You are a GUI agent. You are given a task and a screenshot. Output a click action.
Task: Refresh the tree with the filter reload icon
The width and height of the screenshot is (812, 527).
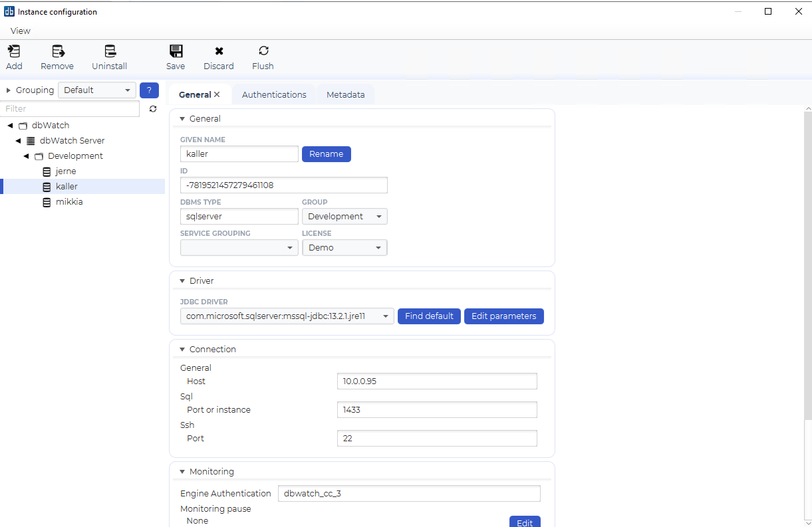153,109
